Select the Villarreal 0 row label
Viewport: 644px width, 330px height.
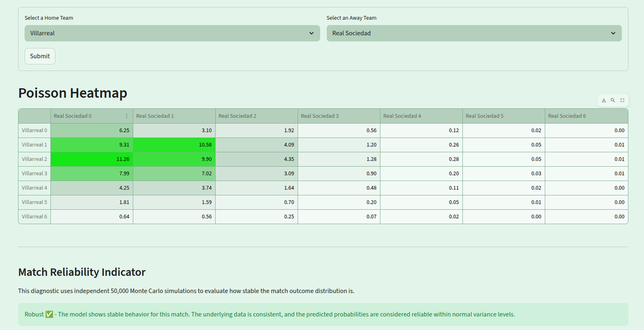[x=34, y=131]
